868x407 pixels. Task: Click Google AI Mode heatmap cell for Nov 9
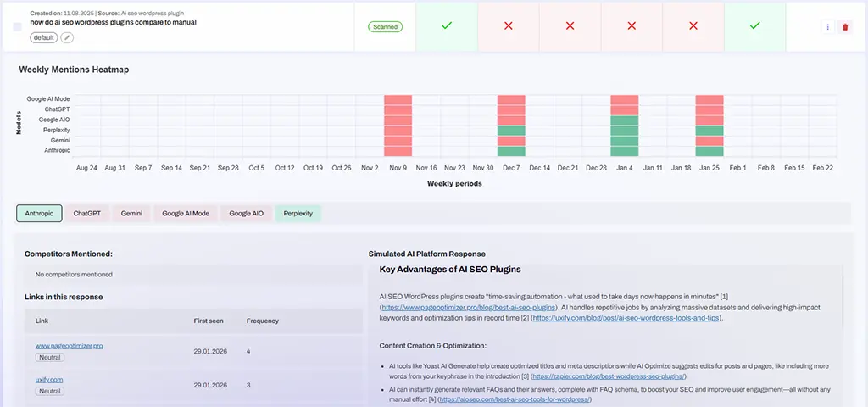point(398,99)
